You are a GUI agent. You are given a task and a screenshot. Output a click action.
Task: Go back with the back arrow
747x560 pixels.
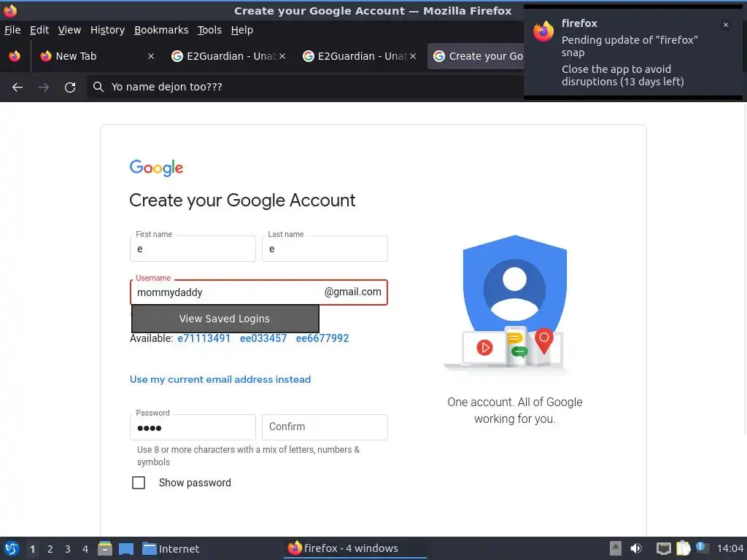click(18, 87)
